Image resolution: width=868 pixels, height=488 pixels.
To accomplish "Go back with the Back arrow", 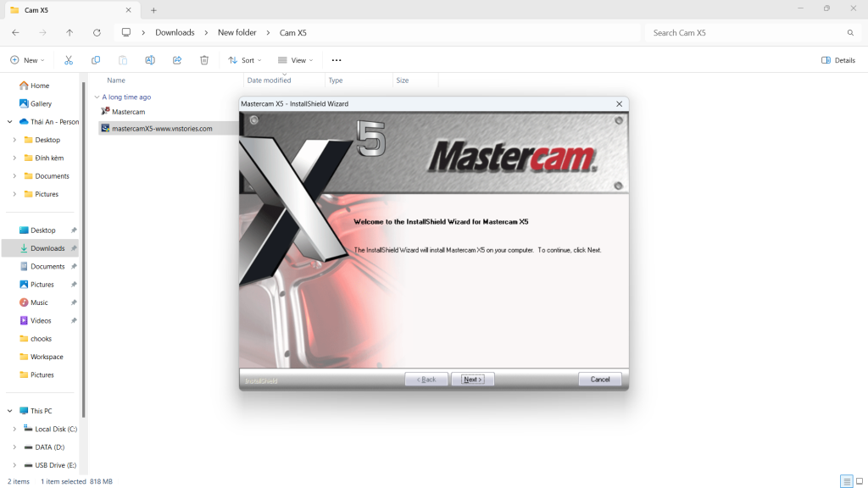I will click(x=15, y=33).
